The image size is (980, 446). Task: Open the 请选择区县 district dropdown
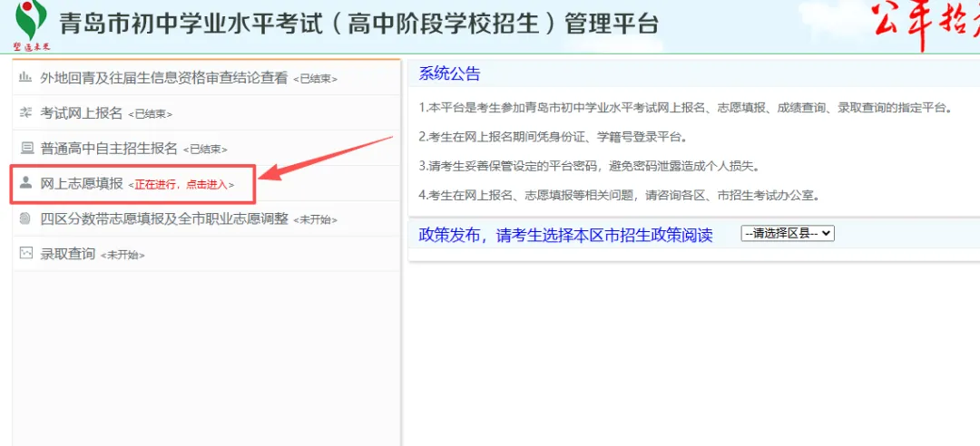[788, 233]
